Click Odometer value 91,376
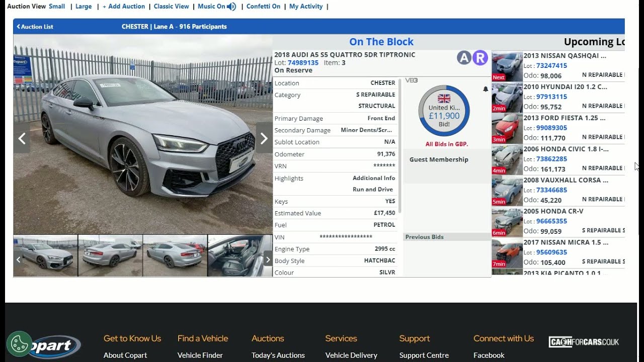This screenshot has width=644, height=362. [x=386, y=154]
